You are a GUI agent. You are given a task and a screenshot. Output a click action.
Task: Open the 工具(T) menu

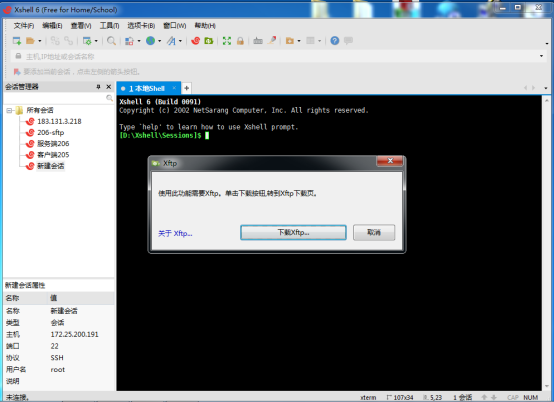pos(109,25)
